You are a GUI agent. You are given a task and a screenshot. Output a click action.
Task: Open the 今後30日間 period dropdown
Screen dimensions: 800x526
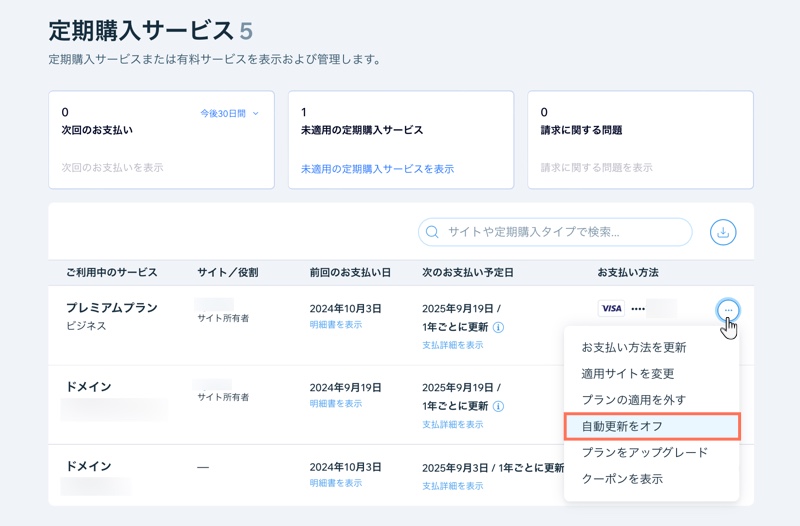click(x=230, y=113)
